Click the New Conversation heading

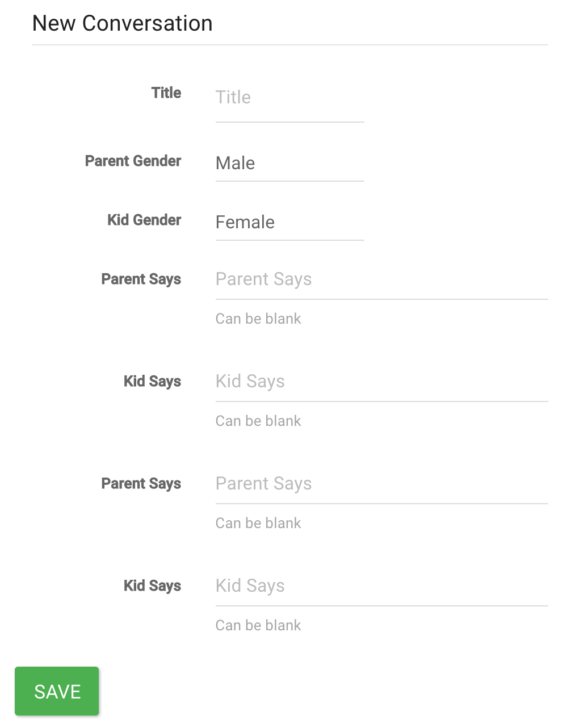(x=123, y=23)
